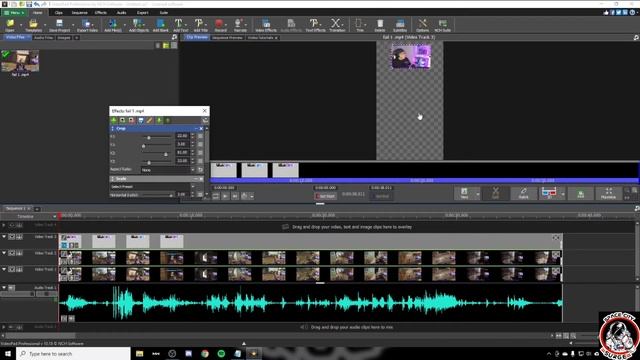Open the NCH Suite icon
Viewport: 640px width, 360px height.
442,25
